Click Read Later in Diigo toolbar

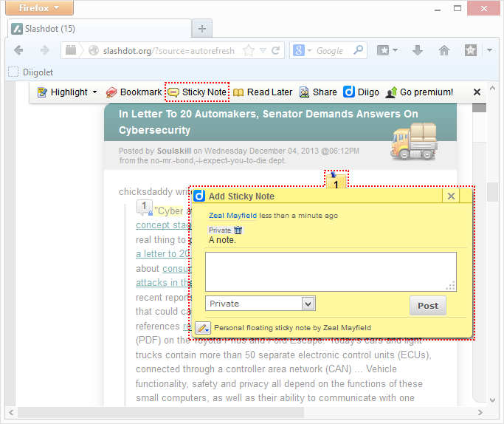pyautogui.click(x=263, y=92)
